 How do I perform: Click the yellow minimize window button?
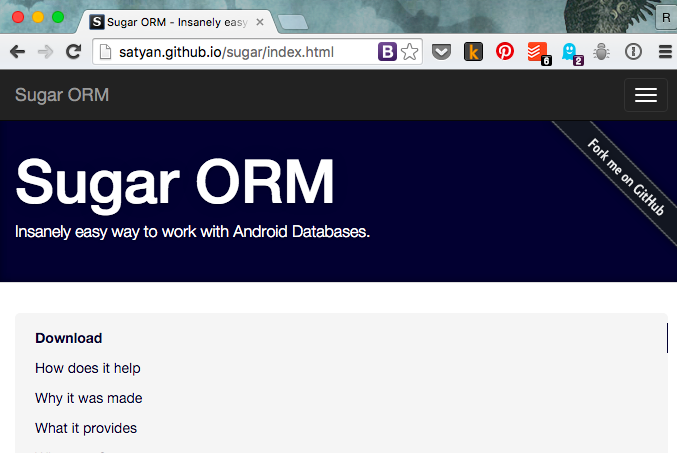(38, 17)
